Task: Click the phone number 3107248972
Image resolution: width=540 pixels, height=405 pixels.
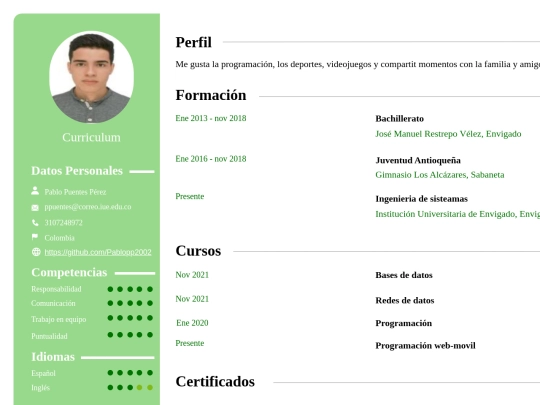Action: point(63,223)
